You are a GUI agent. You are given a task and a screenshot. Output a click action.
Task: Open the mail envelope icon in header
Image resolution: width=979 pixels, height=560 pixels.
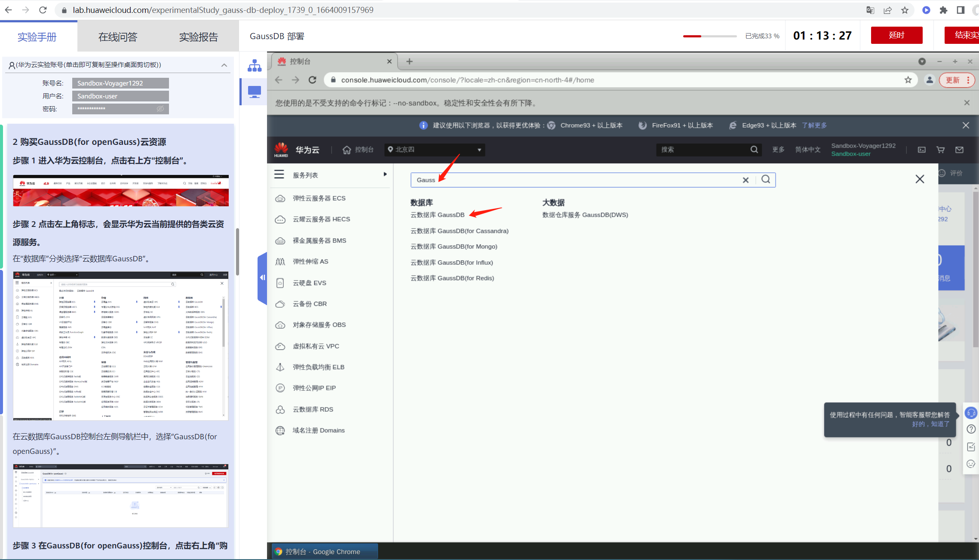959,150
